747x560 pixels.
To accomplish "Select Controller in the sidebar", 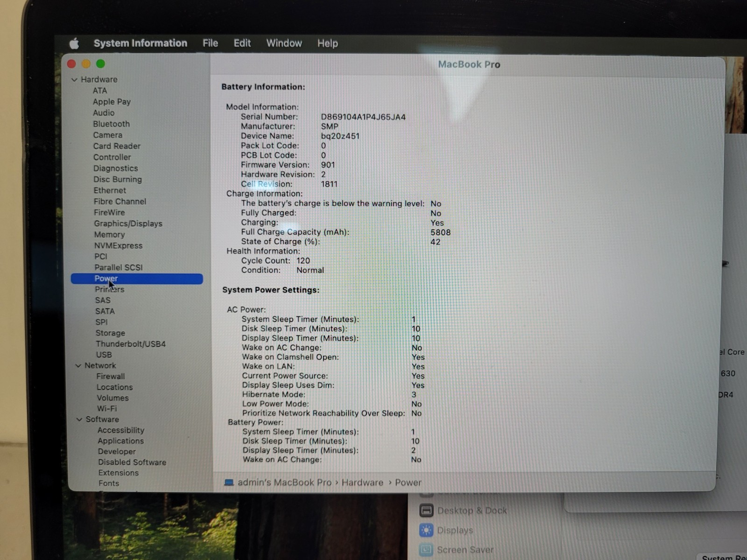I will click(x=112, y=157).
